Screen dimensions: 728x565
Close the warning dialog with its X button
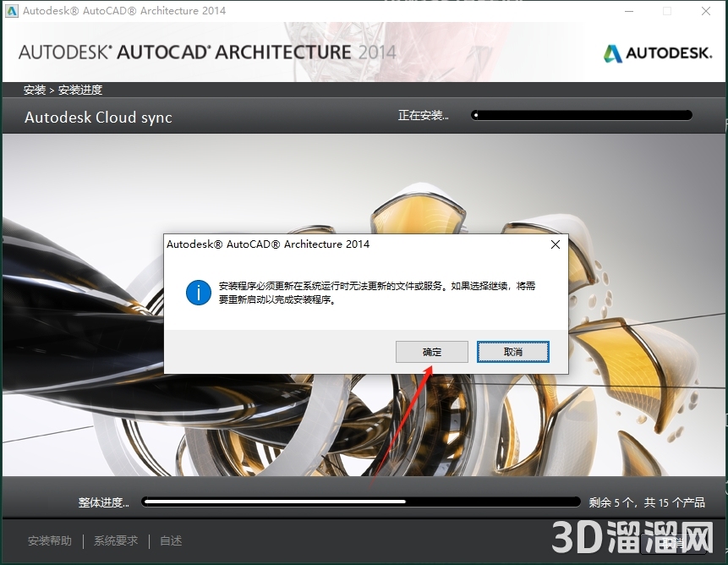pos(556,244)
